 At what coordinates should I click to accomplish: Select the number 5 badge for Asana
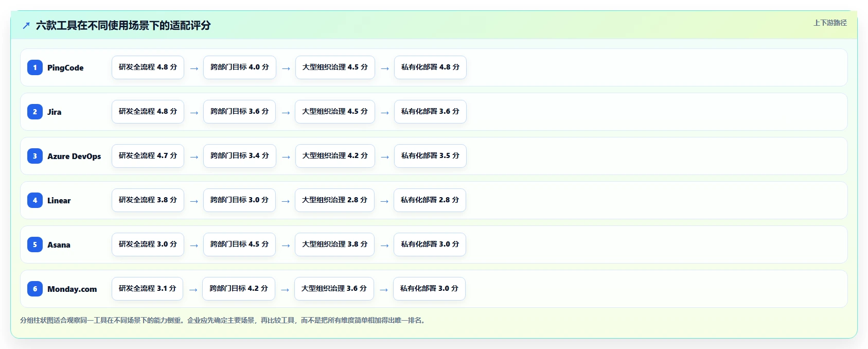35,245
